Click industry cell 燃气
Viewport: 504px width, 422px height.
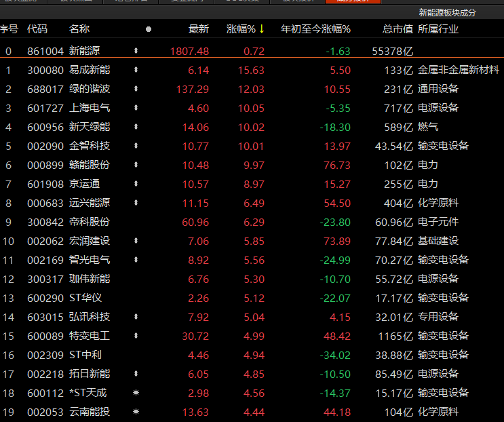point(428,127)
